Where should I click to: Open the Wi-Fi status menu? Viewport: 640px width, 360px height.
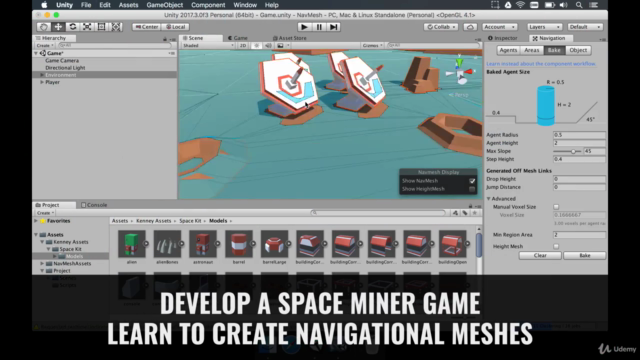(x=520, y=5)
